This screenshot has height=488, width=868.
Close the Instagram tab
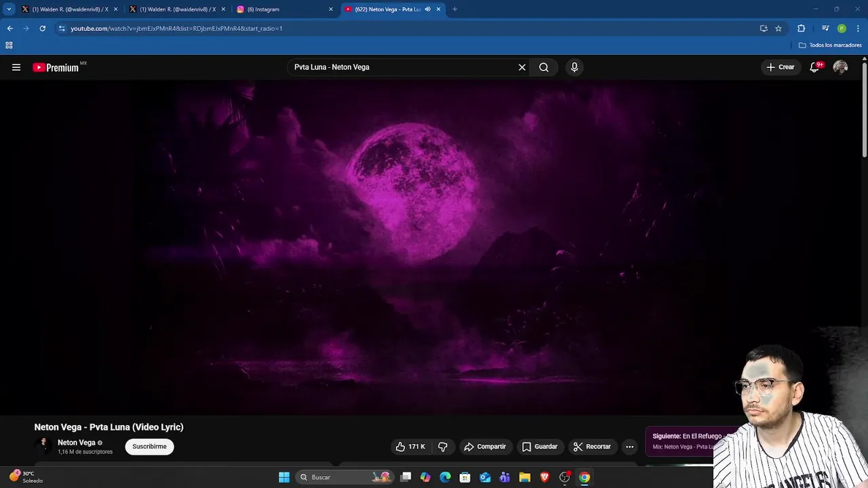[331, 9]
